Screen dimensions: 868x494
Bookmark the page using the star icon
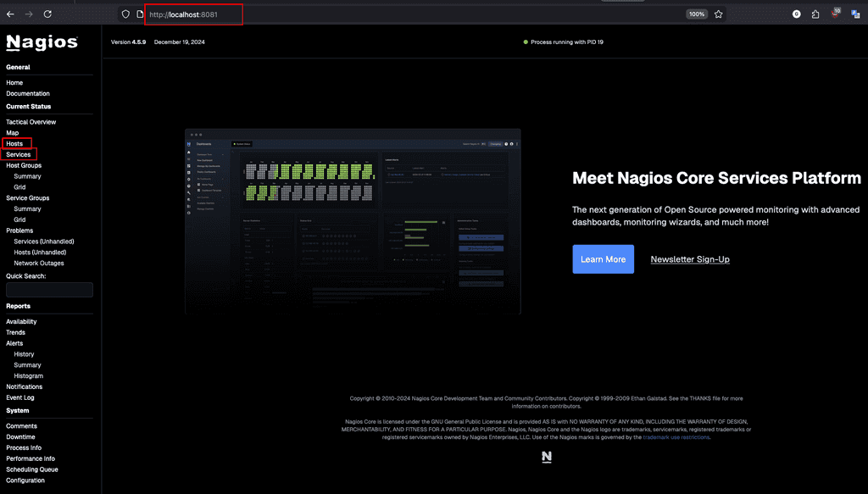tap(719, 14)
